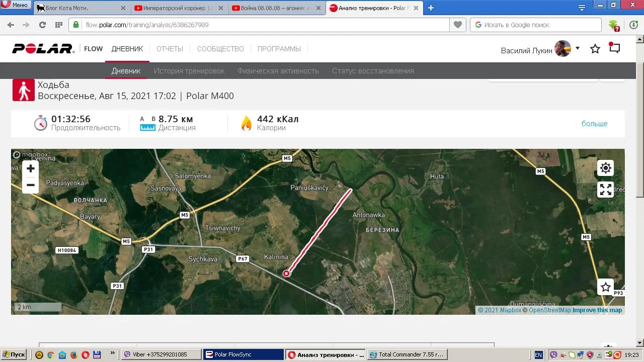Open the Физическая активность sub-tab
The image size is (644, 362).
278,71
